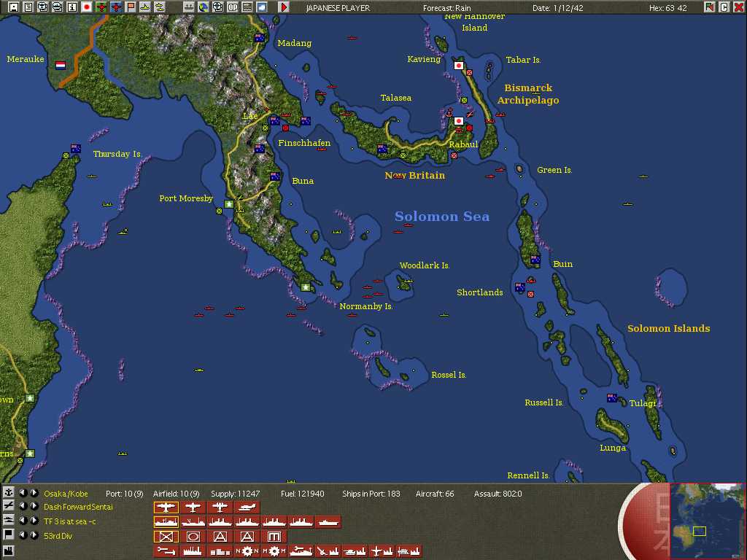This screenshot has height=560, width=747.
Task: Click the 'Date: 1/12/42' status text
Action: (x=558, y=8)
